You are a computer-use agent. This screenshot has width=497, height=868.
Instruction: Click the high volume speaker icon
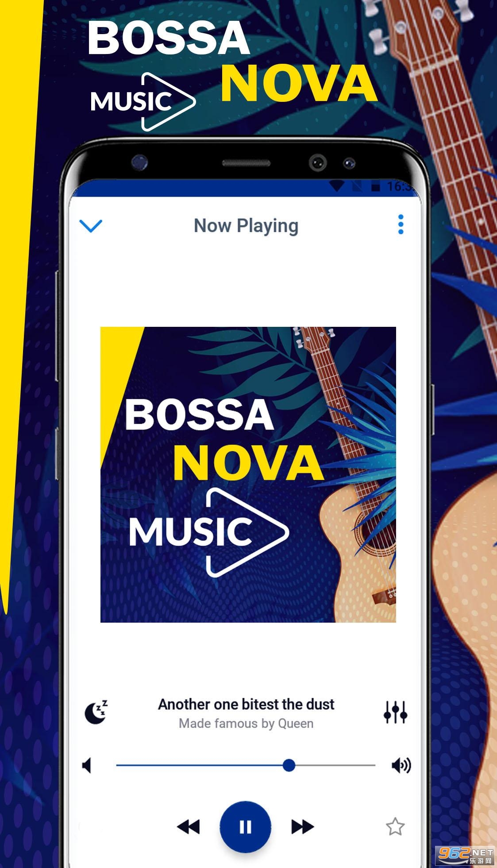click(x=401, y=765)
